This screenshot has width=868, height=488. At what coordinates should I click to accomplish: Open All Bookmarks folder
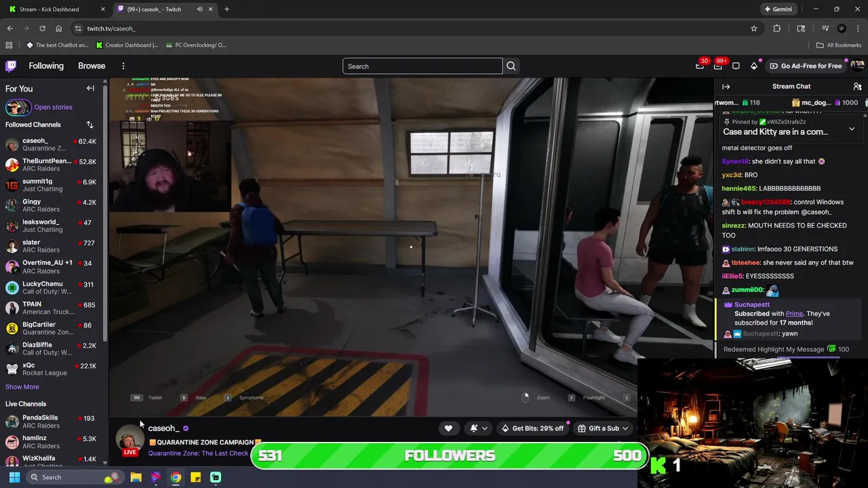[839, 45]
